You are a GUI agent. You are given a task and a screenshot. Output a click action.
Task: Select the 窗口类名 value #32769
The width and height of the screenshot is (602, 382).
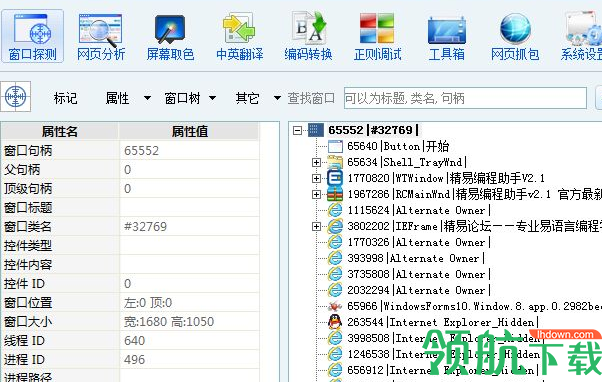[x=189, y=227]
